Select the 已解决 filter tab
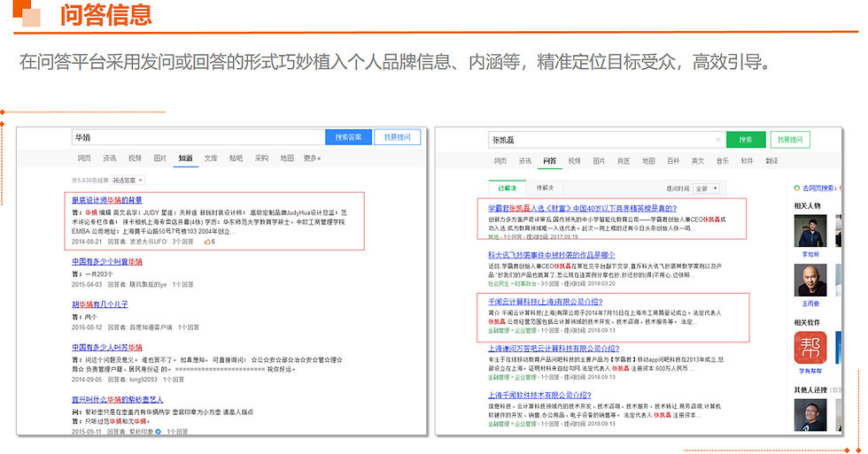868x454 pixels. click(x=507, y=188)
